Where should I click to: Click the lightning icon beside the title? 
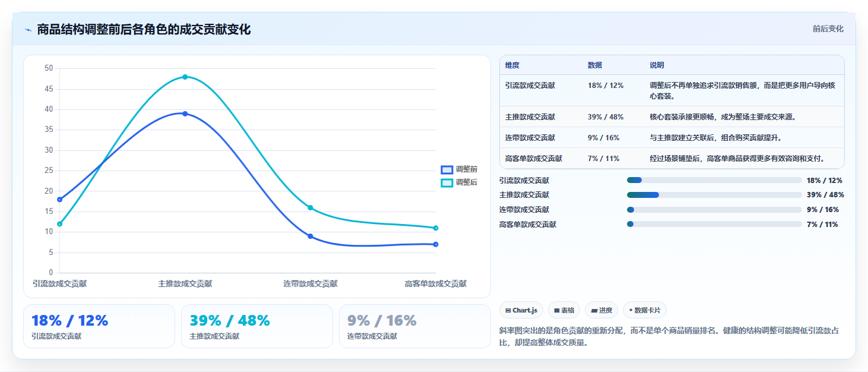click(x=28, y=30)
